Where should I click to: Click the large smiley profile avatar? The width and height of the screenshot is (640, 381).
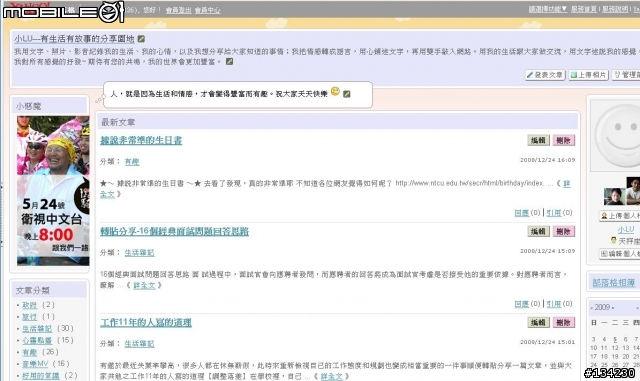click(x=616, y=136)
